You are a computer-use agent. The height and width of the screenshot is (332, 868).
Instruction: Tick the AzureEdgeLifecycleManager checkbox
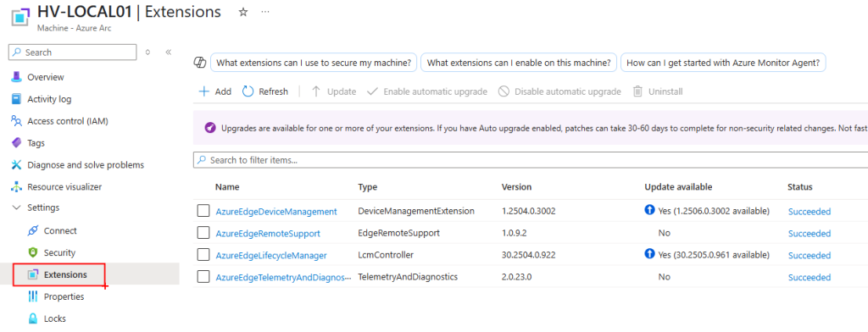click(203, 255)
